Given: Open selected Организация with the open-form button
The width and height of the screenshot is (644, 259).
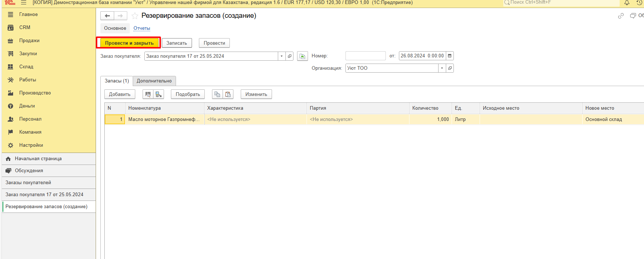Looking at the screenshot, I should coord(450,68).
